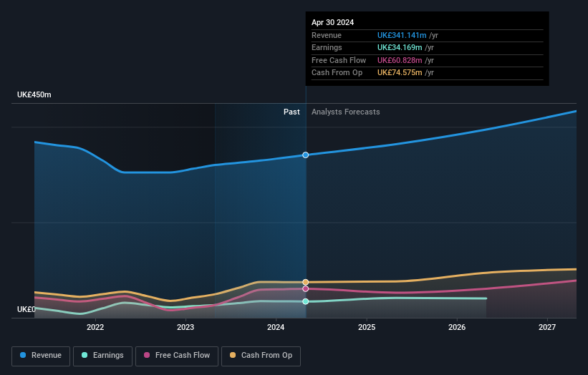Click the UK£0 y-axis label
Image resolution: width=588 pixels, height=375 pixels.
point(26,309)
